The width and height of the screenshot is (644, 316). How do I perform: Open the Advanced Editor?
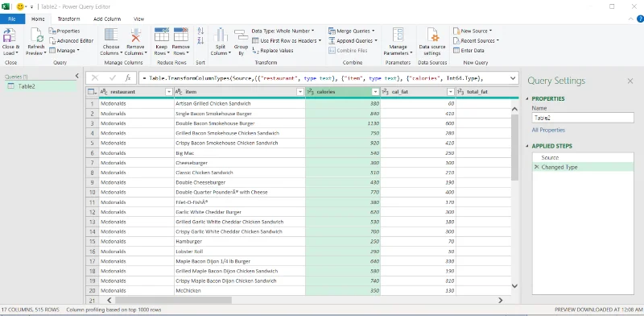click(71, 41)
